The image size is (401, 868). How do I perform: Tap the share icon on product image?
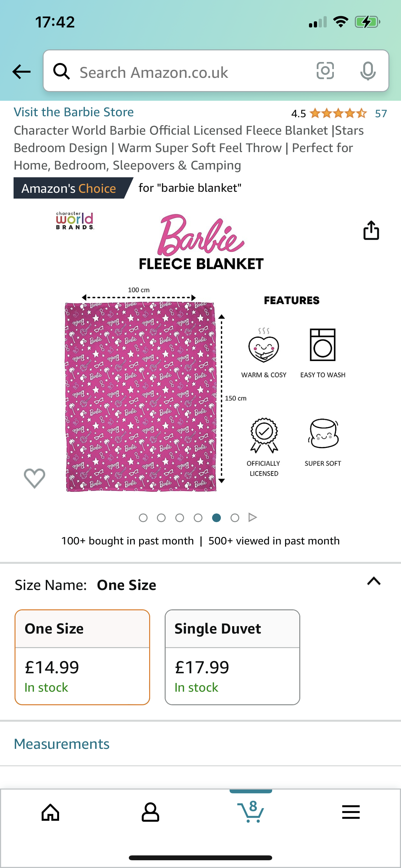[x=371, y=231]
